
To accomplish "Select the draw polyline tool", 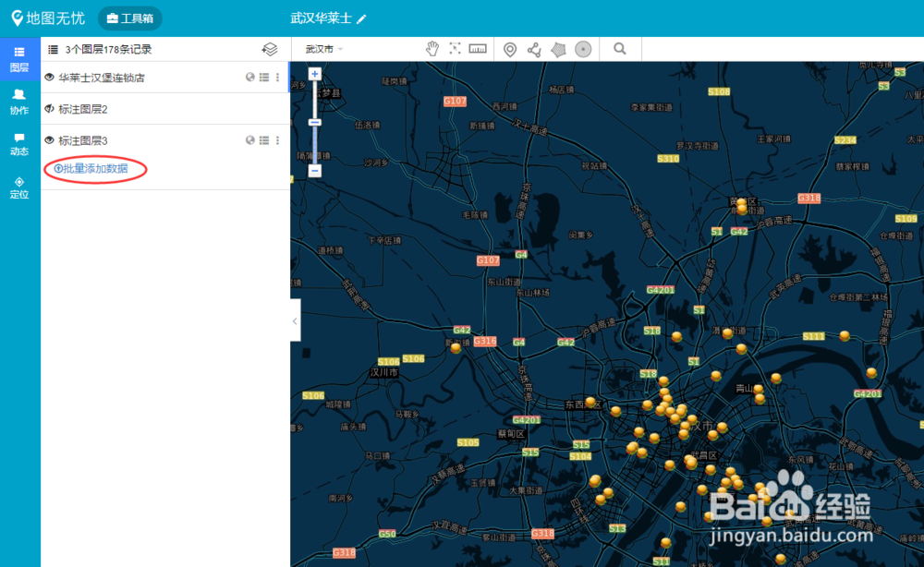I will 534,50.
